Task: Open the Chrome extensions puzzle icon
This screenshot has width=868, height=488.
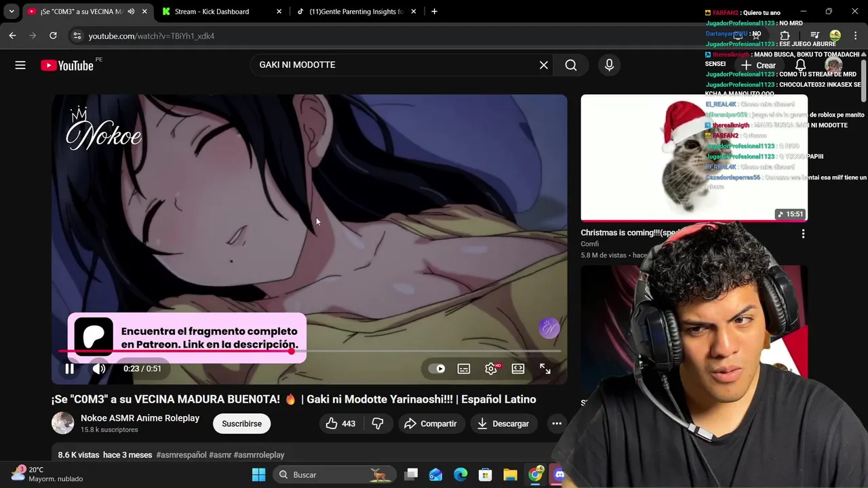Action: coord(785,35)
